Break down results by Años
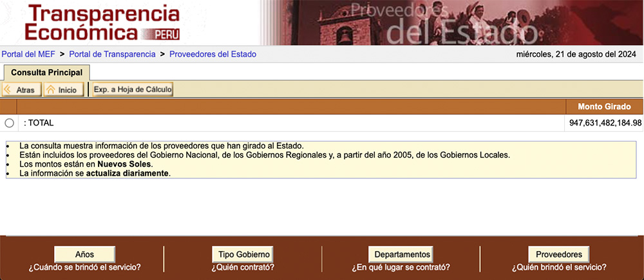644x280 pixels. [x=84, y=254]
